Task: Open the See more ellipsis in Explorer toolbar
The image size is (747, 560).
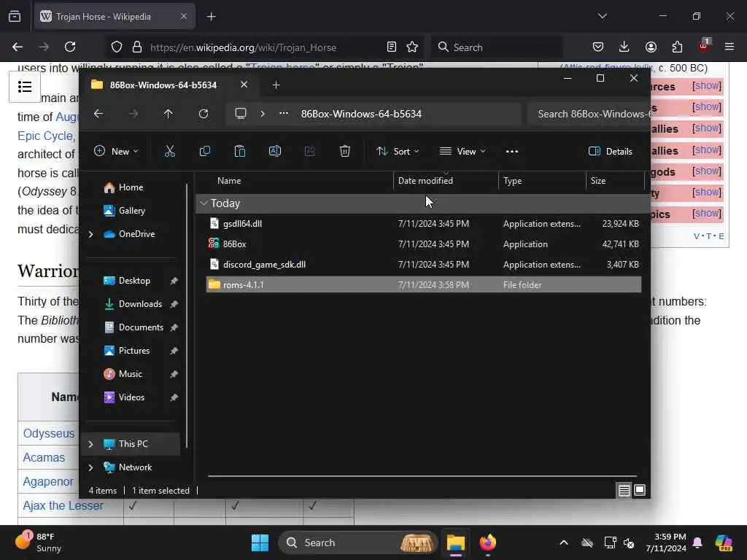Action: point(512,152)
